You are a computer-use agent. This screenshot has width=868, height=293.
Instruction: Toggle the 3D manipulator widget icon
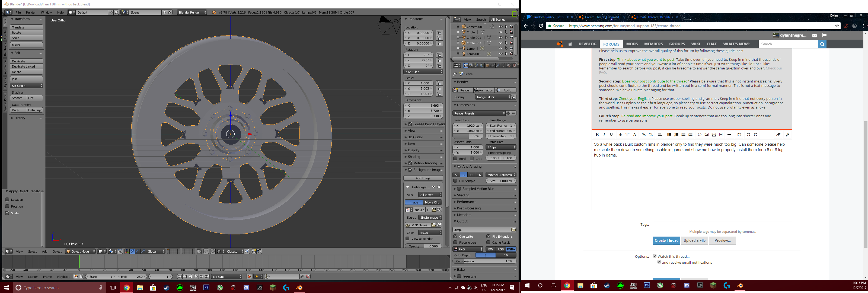(127, 251)
